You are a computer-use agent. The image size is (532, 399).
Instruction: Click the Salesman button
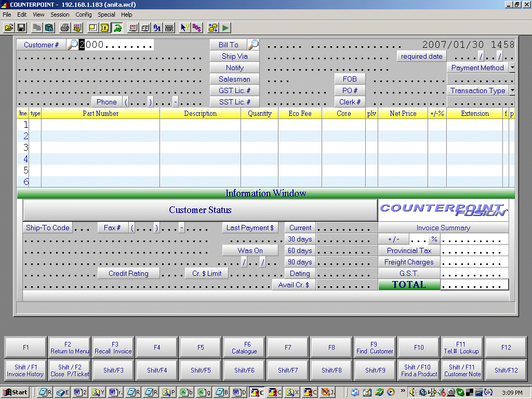click(234, 79)
